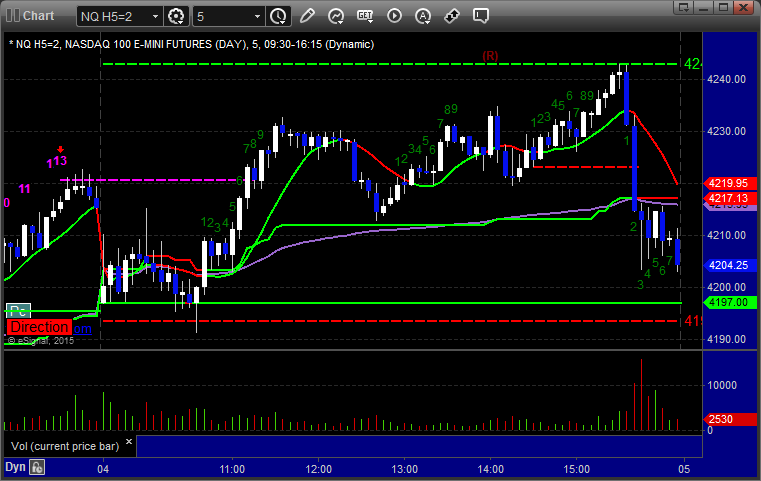Viewport: 761px width, 481px height.
Task: Click the 14:00 time axis label
Action: pos(491,469)
